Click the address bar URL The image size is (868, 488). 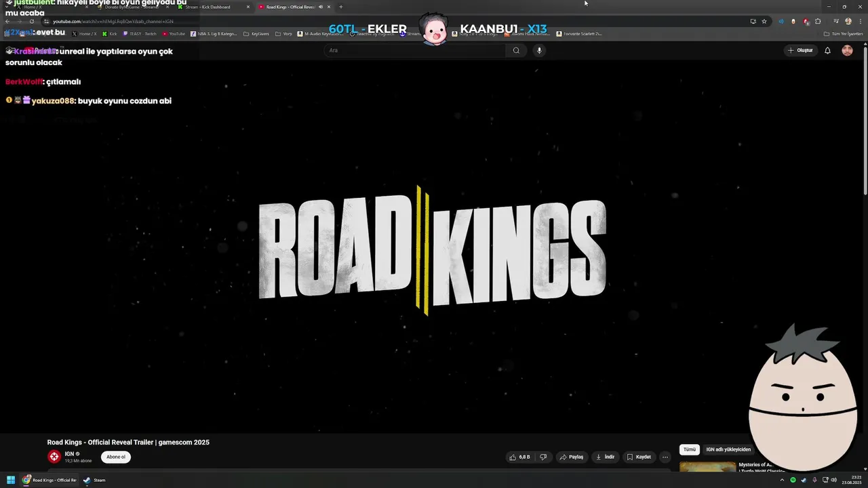click(x=113, y=21)
